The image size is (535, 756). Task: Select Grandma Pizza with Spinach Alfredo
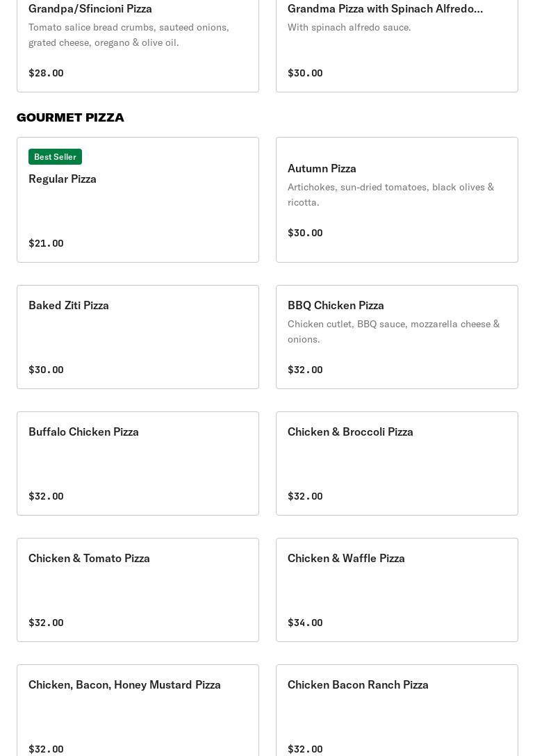click(385, 8)
